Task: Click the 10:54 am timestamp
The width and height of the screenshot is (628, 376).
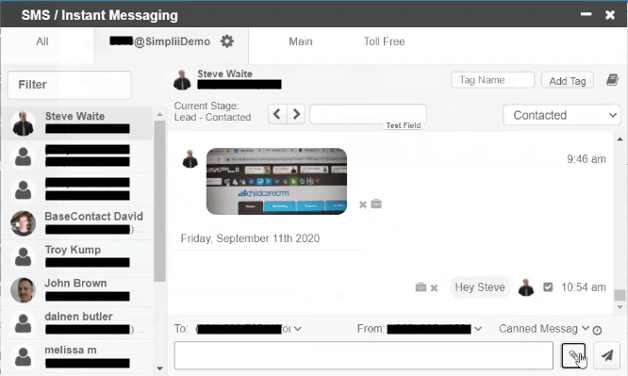Action: coord(583,287)
